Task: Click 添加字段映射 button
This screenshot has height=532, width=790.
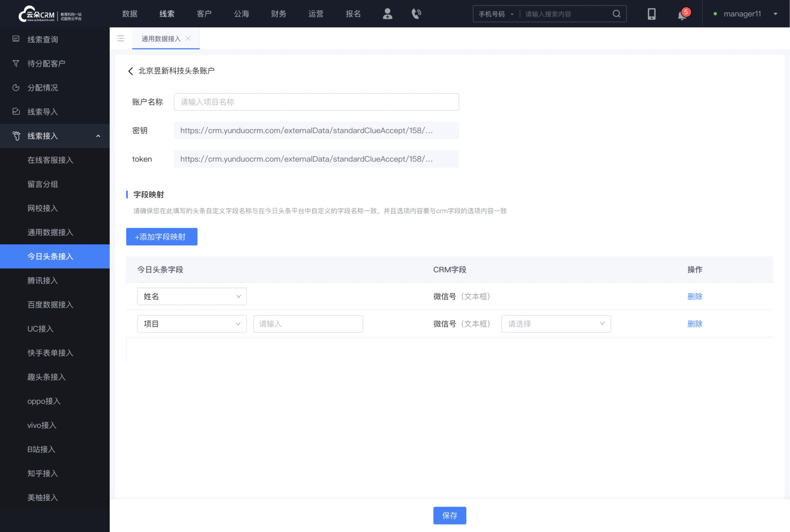Action: 161,236
